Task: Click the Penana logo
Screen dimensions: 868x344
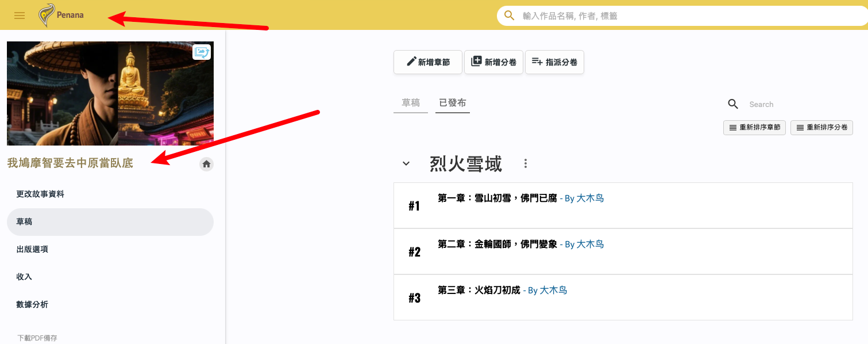Action: 61,15
